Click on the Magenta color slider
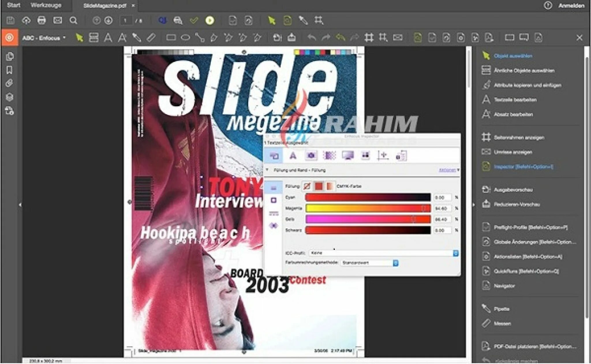Image resolution: width=591 pixels, height=364 pixels. [368, 208]
